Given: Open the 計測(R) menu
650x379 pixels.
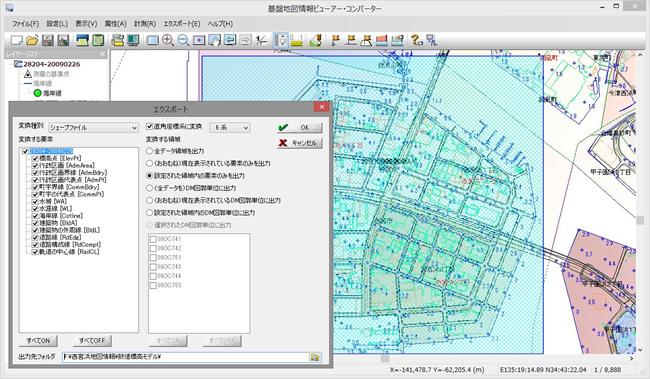Looking at the screenshot, I should 145,24.
